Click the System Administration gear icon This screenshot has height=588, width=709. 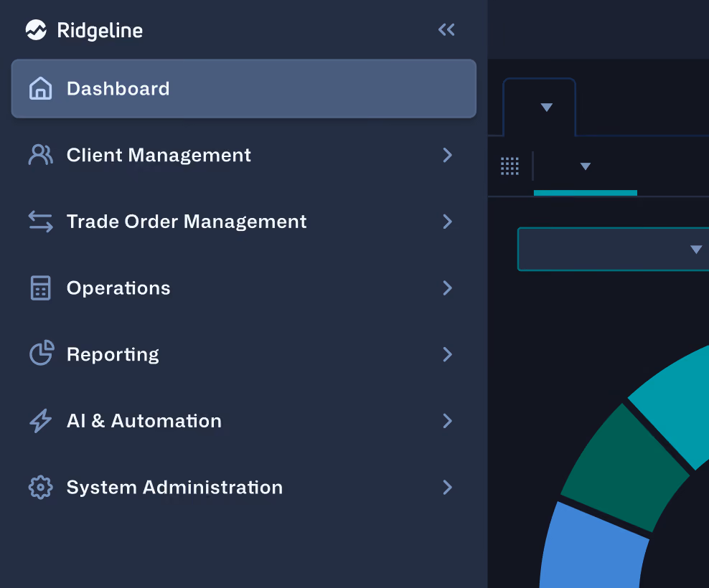(x=41, y=487)
